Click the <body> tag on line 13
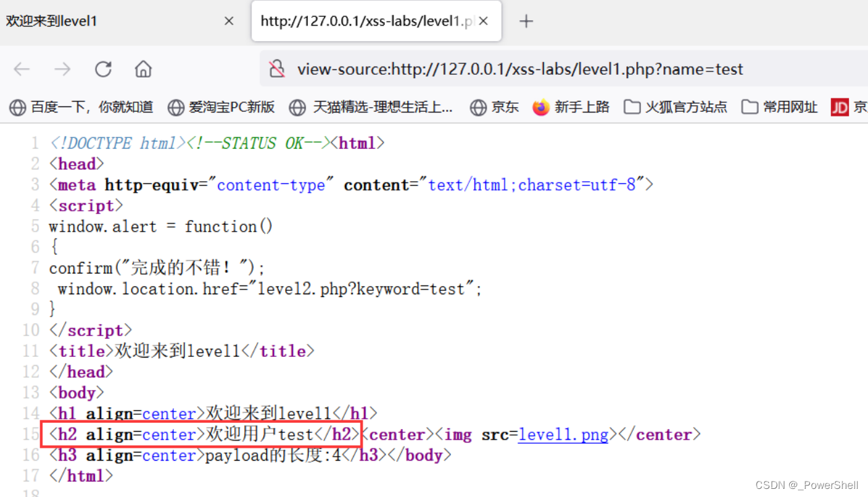Image resolution: width=868 pixels, height=497 pixels. pos(77,393)
